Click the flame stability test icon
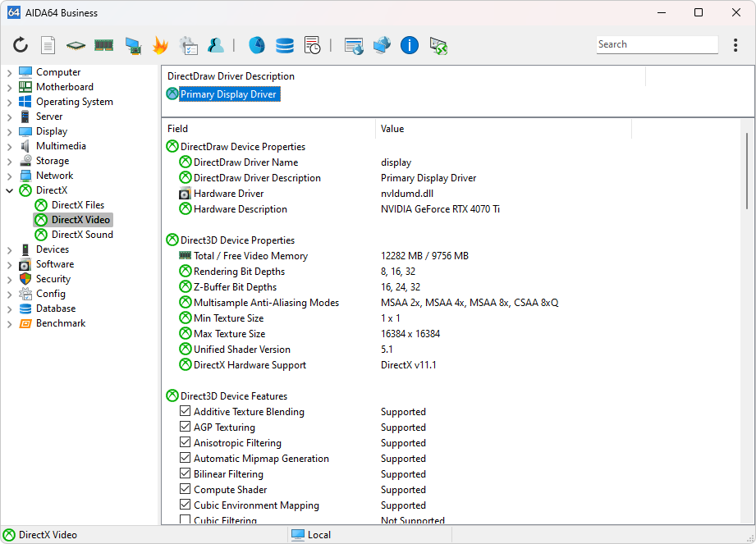The image size is (756, 544). click(160, 45)
